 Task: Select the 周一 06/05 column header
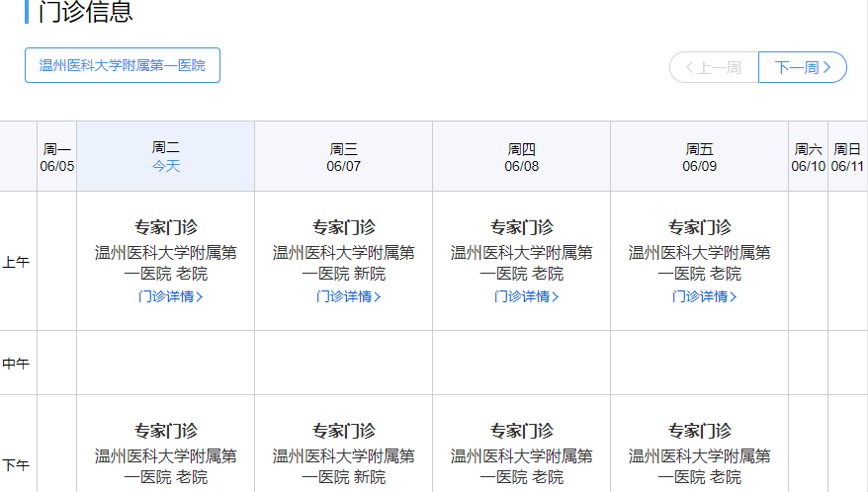(57, 156)
